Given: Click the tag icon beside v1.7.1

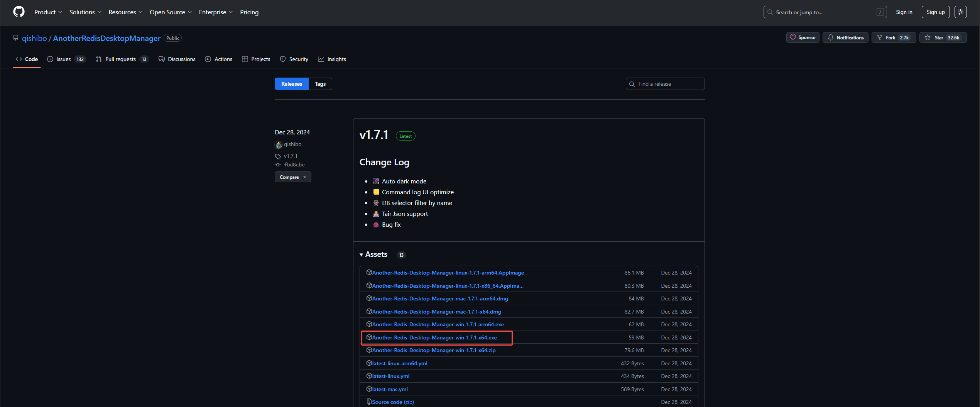Looking at the screenshot, I should pyautogui.click(x=277, y=156).
